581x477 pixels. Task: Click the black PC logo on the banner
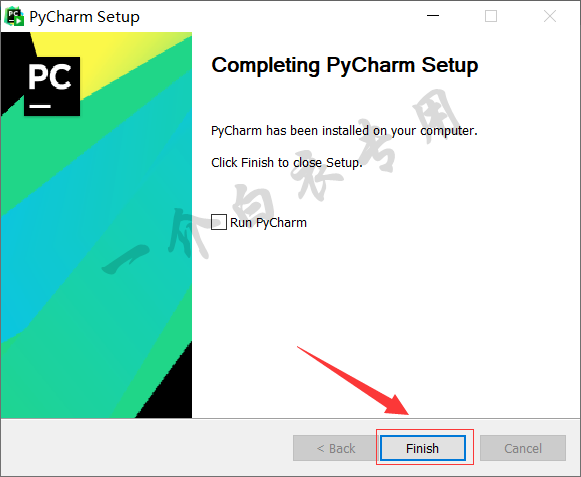coord(52,86)
